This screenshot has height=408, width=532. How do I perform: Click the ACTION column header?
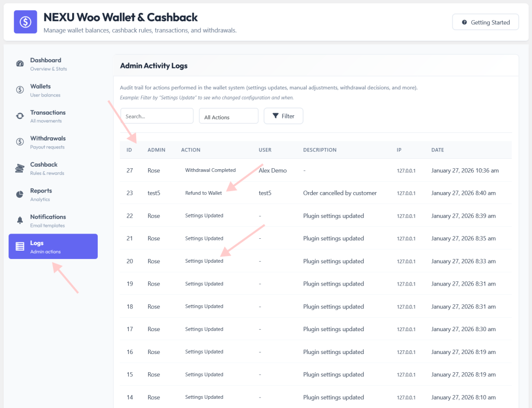point(191,150)
